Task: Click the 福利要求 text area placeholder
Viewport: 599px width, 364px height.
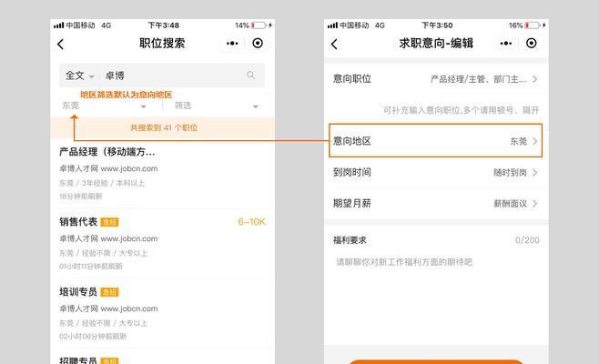Action: pyautogui.click(x=404, y=262)
